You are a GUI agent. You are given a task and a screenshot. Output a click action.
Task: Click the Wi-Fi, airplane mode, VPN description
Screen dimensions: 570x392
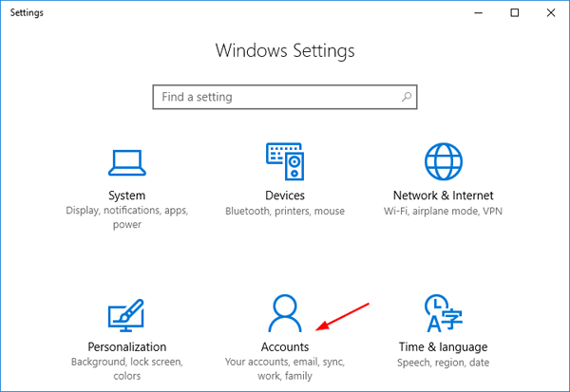[443, 211]
